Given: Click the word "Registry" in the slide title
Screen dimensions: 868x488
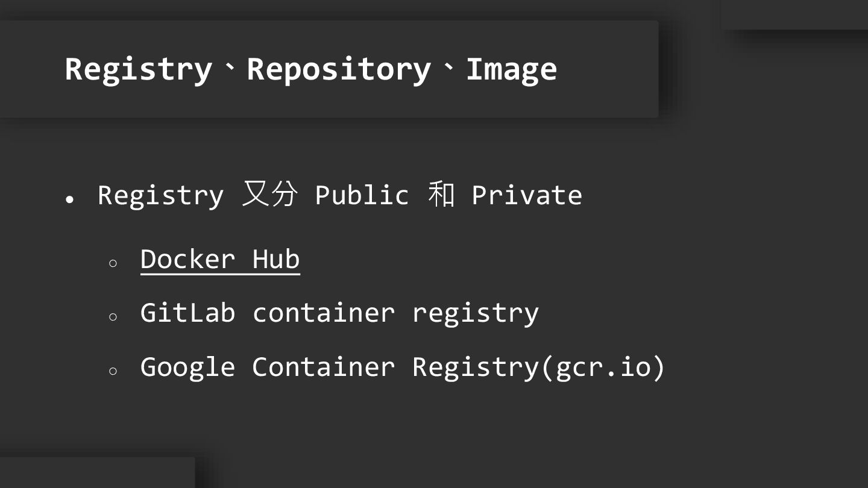Looking at the screenshot, I should pos(138,69).
